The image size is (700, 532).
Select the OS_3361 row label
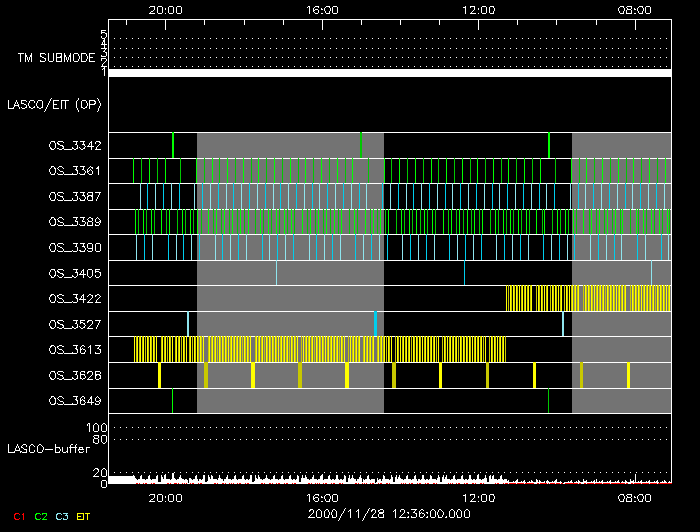pyautogui.click(x=75, y=171)
